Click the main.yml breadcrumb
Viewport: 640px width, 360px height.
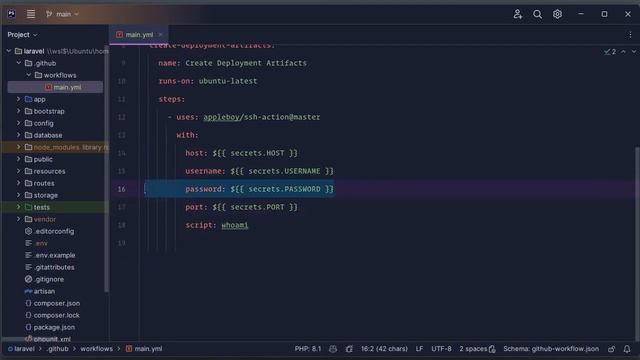pos(144,349)
